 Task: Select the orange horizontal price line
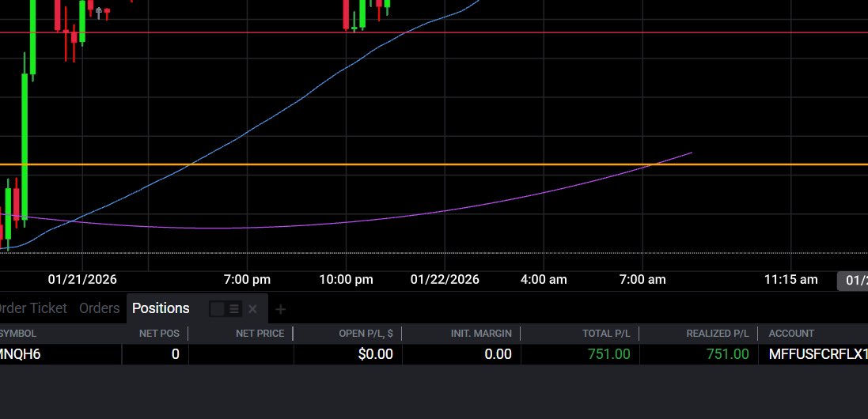pos(434,164)
